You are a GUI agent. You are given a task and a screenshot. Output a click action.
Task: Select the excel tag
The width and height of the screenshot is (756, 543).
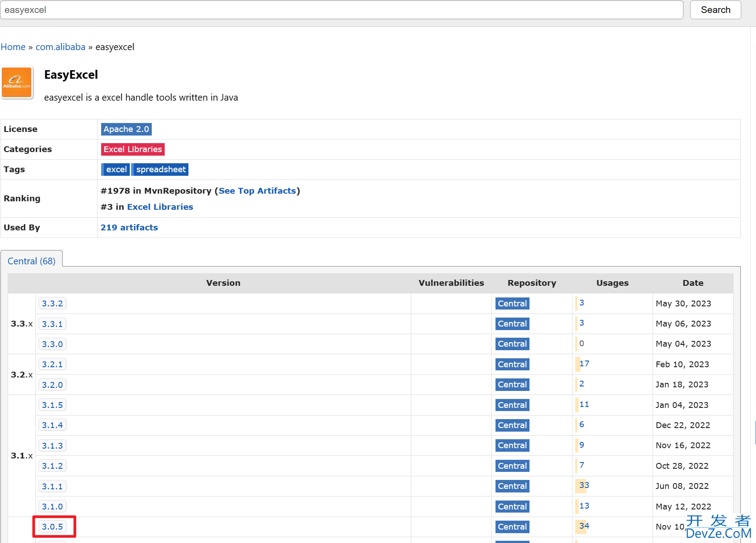[x=115, y=170]
